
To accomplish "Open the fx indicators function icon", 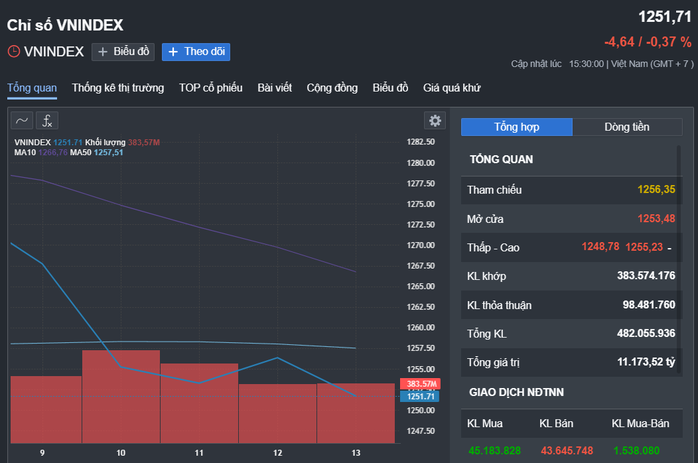I will point(47,121).
